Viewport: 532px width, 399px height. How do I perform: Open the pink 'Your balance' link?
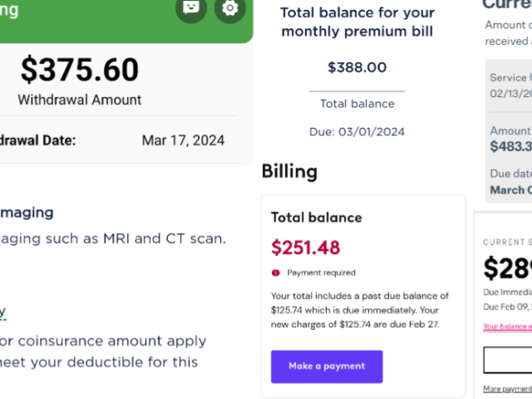pos(507,327)
